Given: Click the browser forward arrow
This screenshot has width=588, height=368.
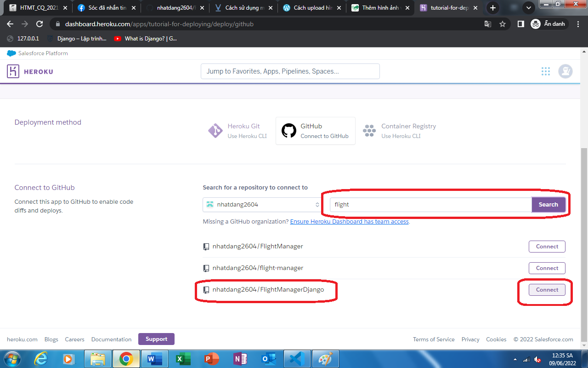Looking at the screenshot, I should [25, 24].
